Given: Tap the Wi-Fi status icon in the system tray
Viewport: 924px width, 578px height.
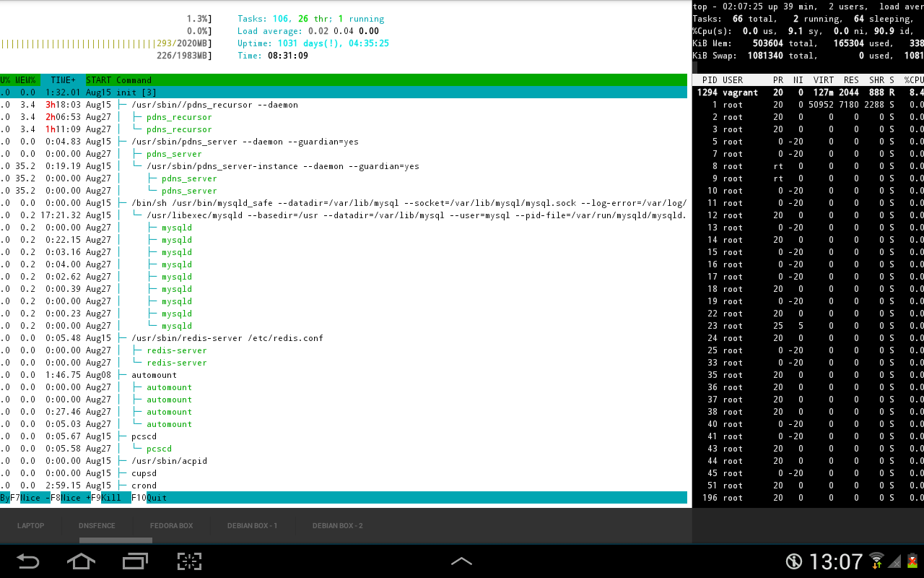Looking at the screenshot, I should point(877,561).
